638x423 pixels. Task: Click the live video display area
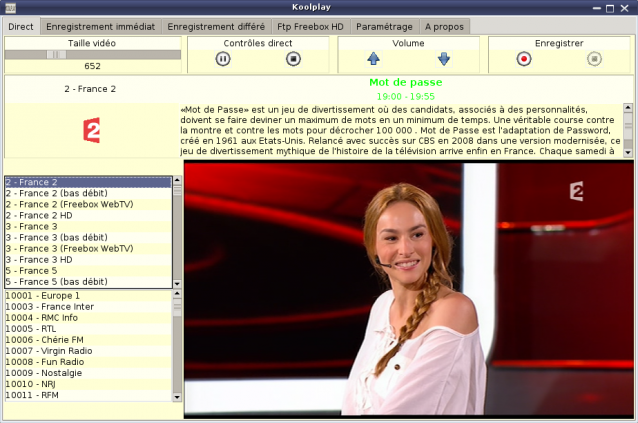409,289
